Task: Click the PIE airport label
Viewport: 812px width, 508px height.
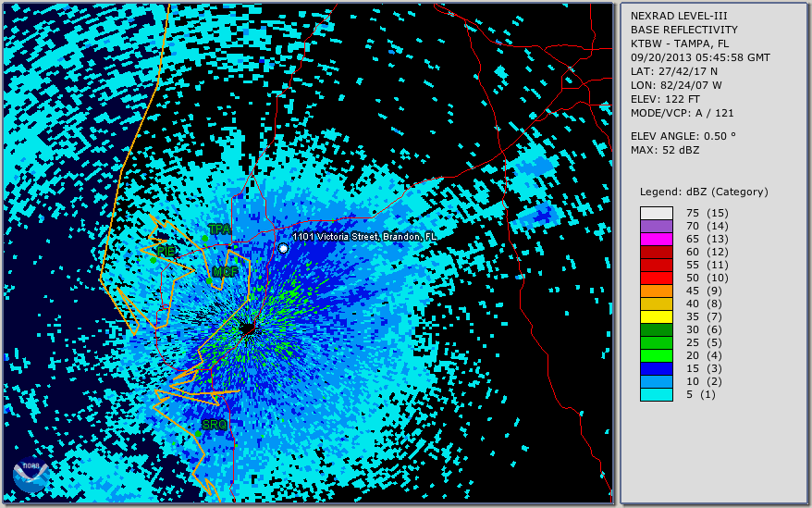Action: tap(166, 251)
